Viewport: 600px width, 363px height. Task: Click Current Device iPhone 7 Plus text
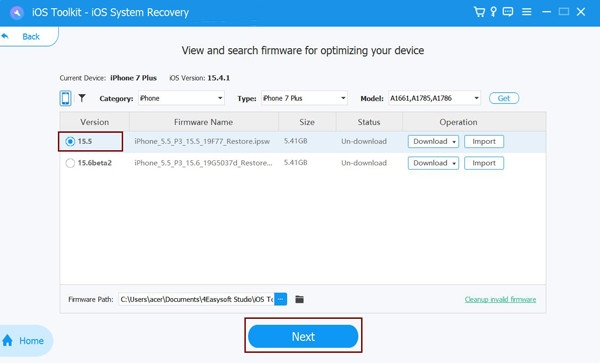(x=108, y=78)
